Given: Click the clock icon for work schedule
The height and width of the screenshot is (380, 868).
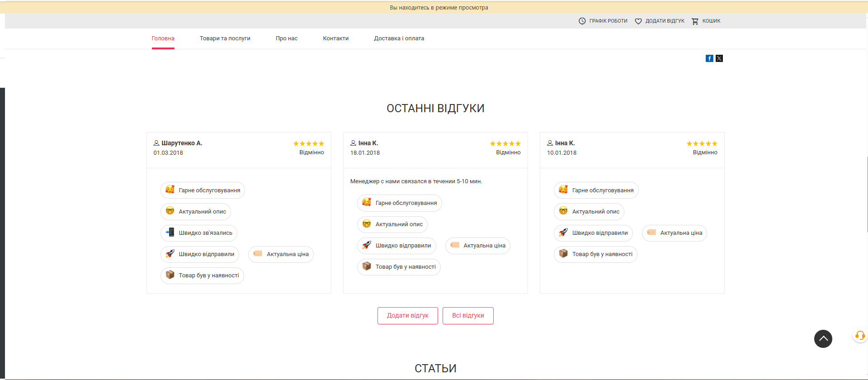Looking at the screenshot, I should pos(582,21).
